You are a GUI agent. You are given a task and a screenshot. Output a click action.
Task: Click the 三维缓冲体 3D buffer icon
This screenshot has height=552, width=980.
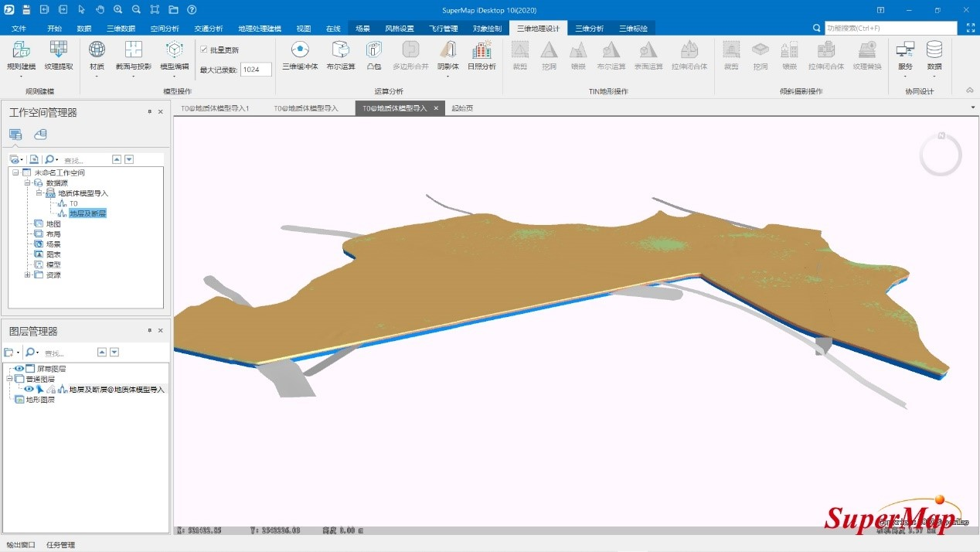[300, 51]
